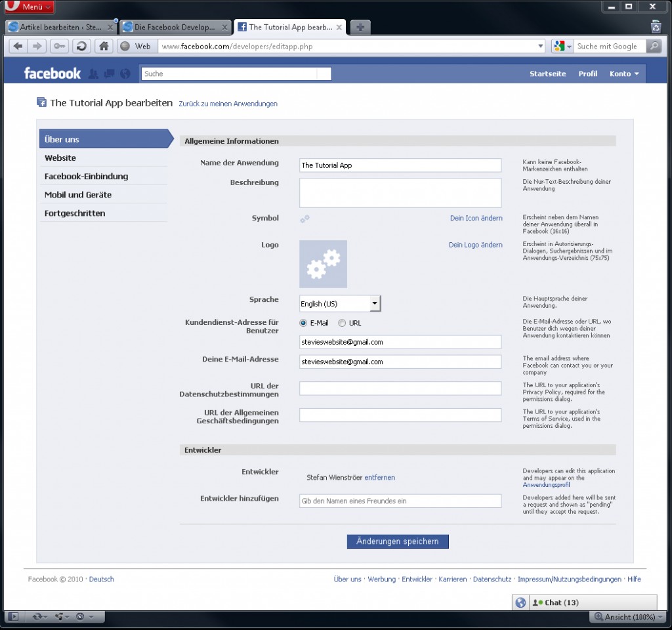
Task: Select the E-Mail radio button
Action: pos(303,323)
